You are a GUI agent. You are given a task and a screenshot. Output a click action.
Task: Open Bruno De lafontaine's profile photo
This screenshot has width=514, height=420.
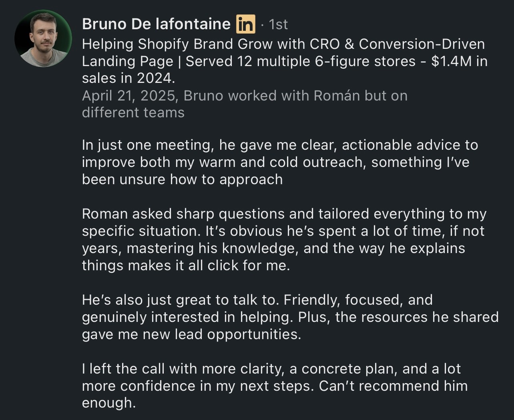(x=43, y=38)
